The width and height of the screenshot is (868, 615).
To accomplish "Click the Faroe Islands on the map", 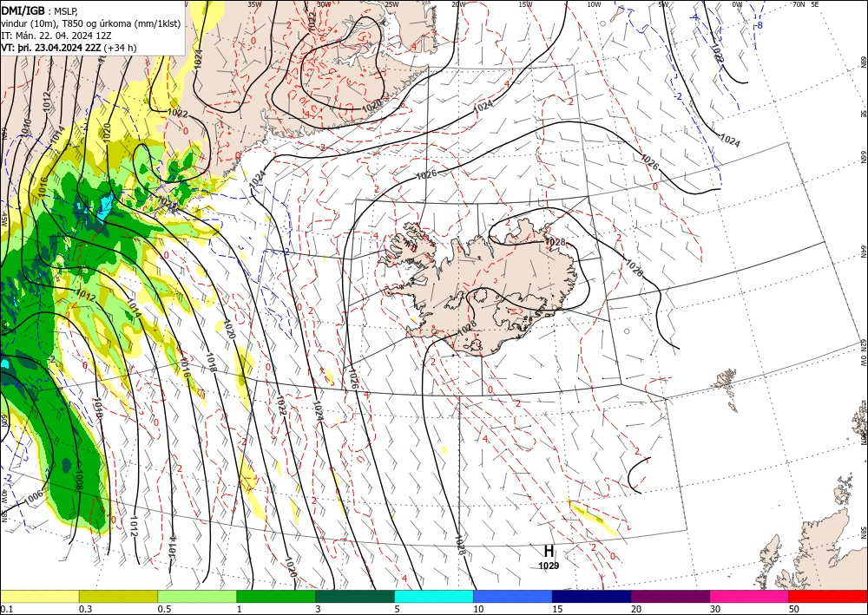I will (x=727, y=390).
